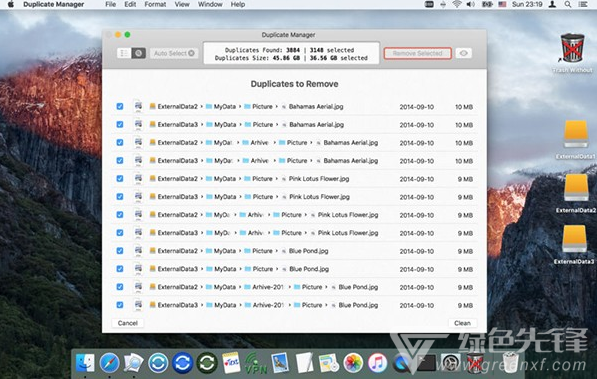597x379 pixels.
Task: Click the Cancel button
Action: click(128, 323)
